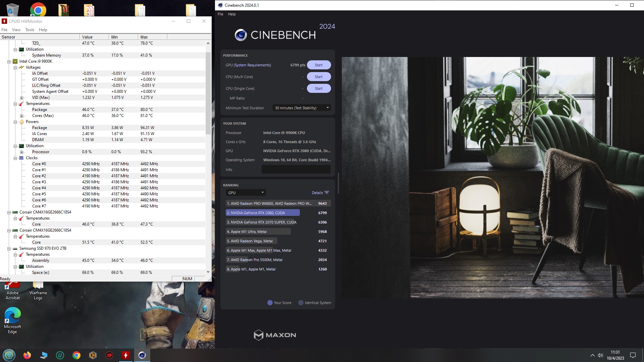Select the Assembly temperature row
This screenshot has width=644, height=362.
[x=103, y=260]
